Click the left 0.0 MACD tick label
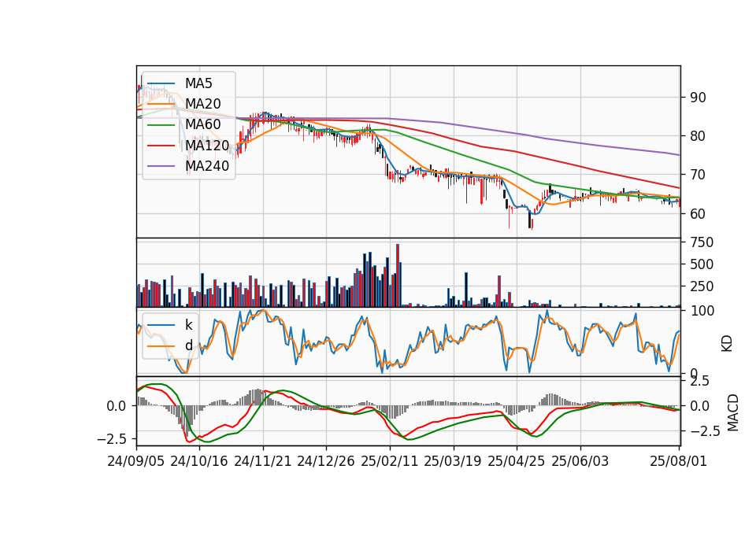This screenshot has height=543, width=756. click(x=117, y=406)
